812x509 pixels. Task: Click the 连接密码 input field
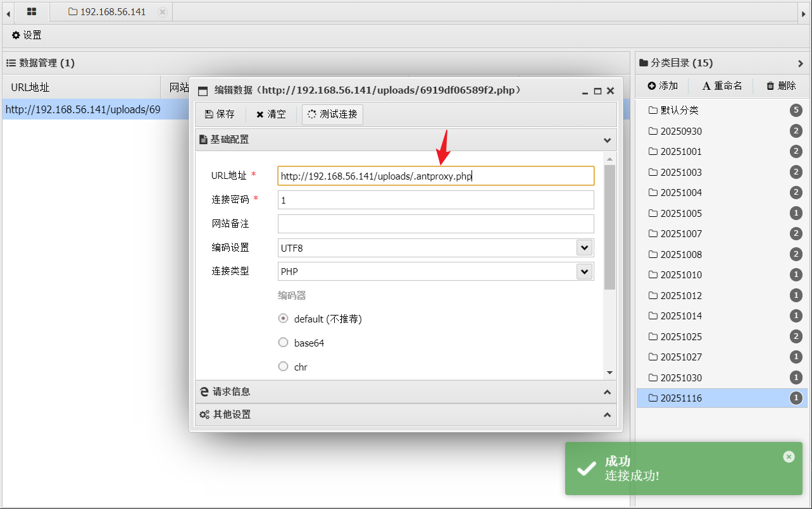tap(435, 200)
